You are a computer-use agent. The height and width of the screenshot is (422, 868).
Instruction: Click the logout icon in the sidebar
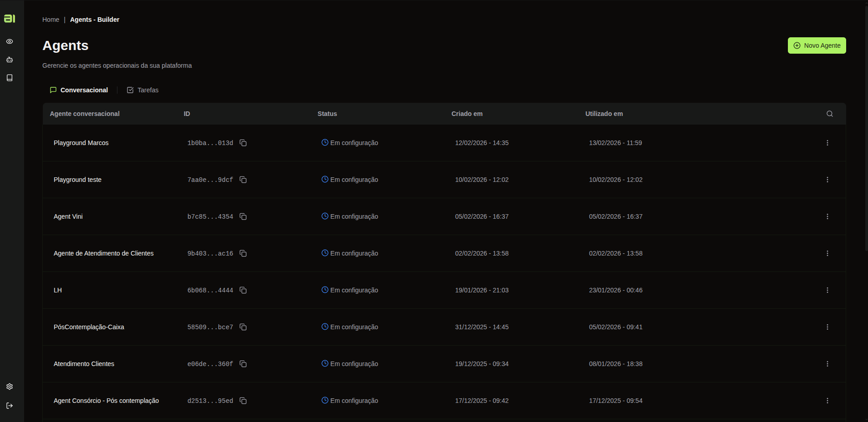tap(10, 406)
